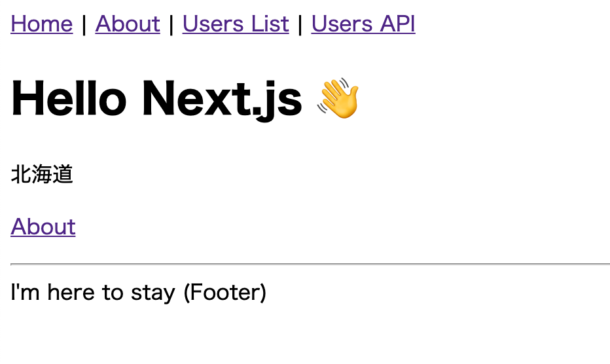Click the separator before Users API
The width and height of the screenshot is (610, 364).
point(300,25)
